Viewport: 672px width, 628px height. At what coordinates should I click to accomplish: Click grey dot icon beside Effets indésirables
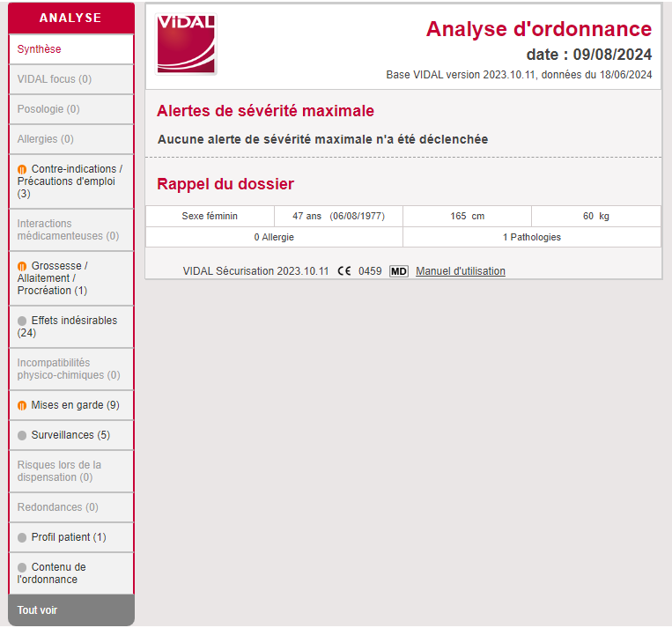[x=22, y=321]
